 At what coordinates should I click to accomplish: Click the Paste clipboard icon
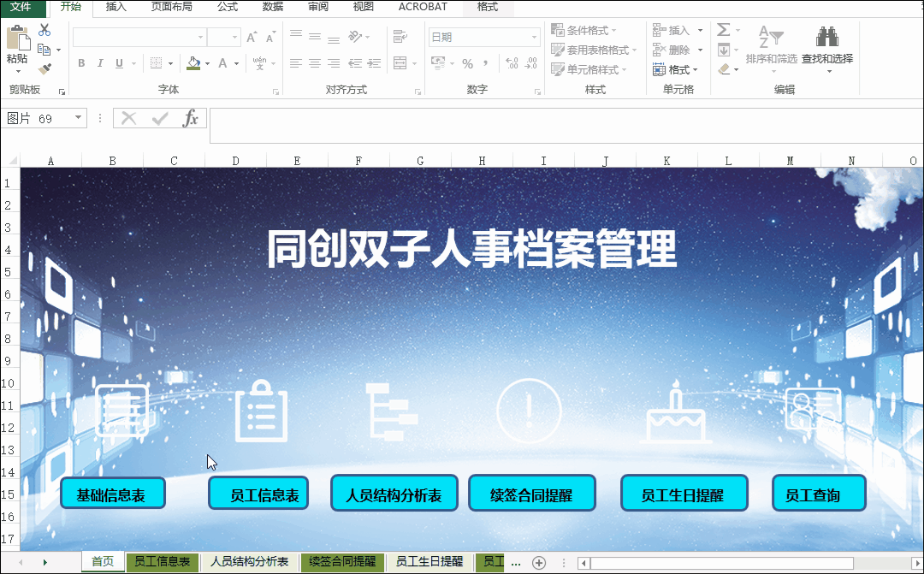[16, 38]
